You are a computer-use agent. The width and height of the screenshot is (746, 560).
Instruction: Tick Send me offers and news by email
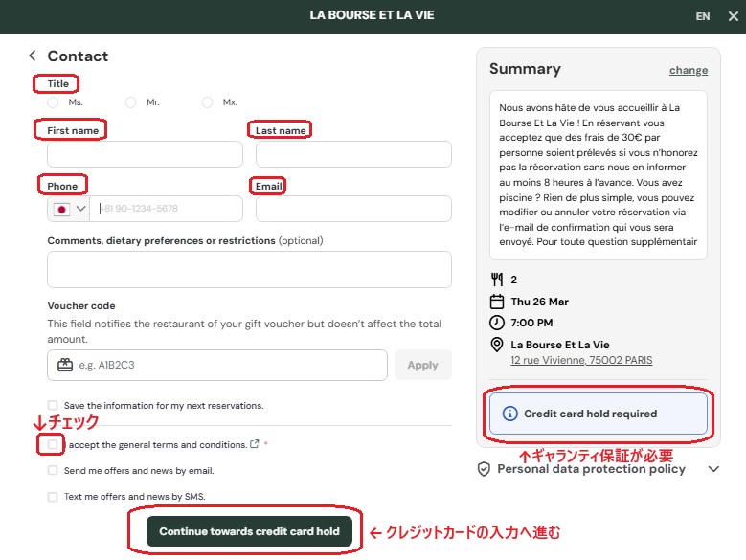pos(53,471)
